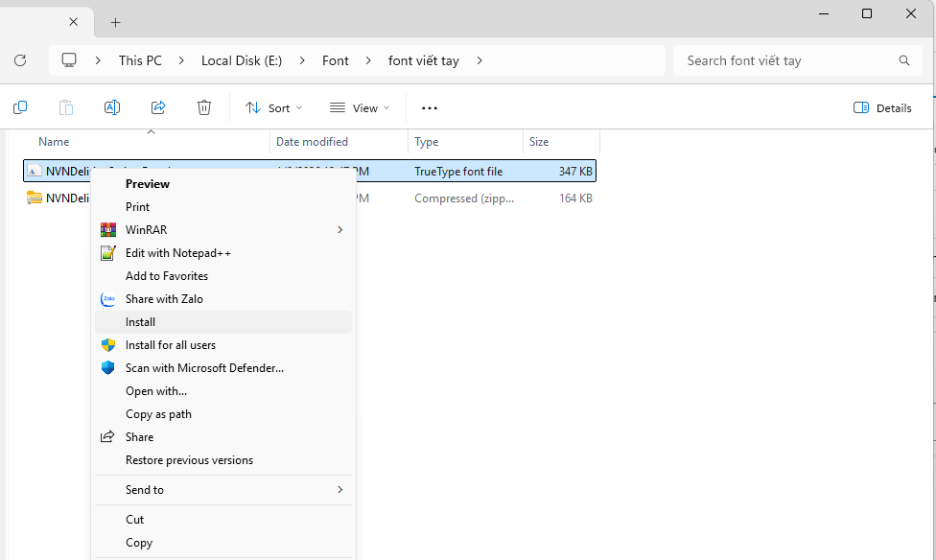Choose Print from the context menu
Image resolution: width=936 pixels, height=560 pixels.
pos(223,207)
